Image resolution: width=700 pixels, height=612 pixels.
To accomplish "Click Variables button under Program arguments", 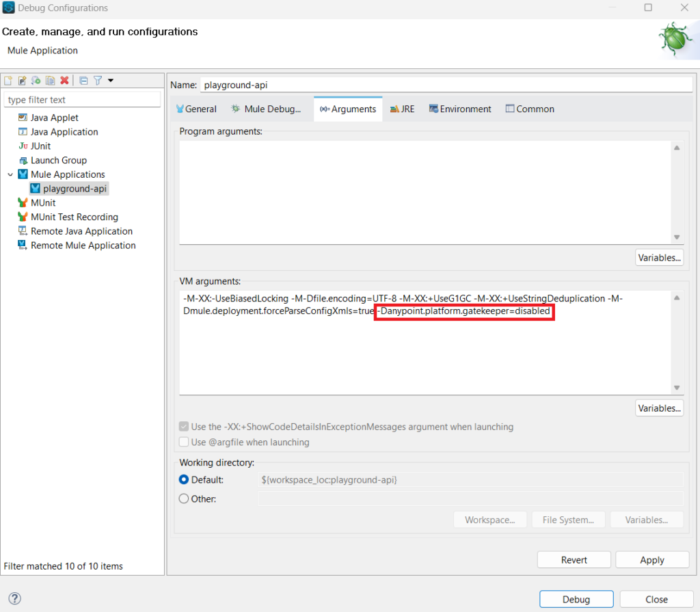I will (659, 258).
